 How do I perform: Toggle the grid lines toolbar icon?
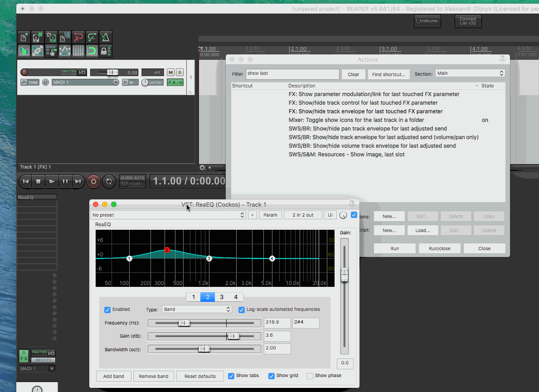[x=78, y=51]
